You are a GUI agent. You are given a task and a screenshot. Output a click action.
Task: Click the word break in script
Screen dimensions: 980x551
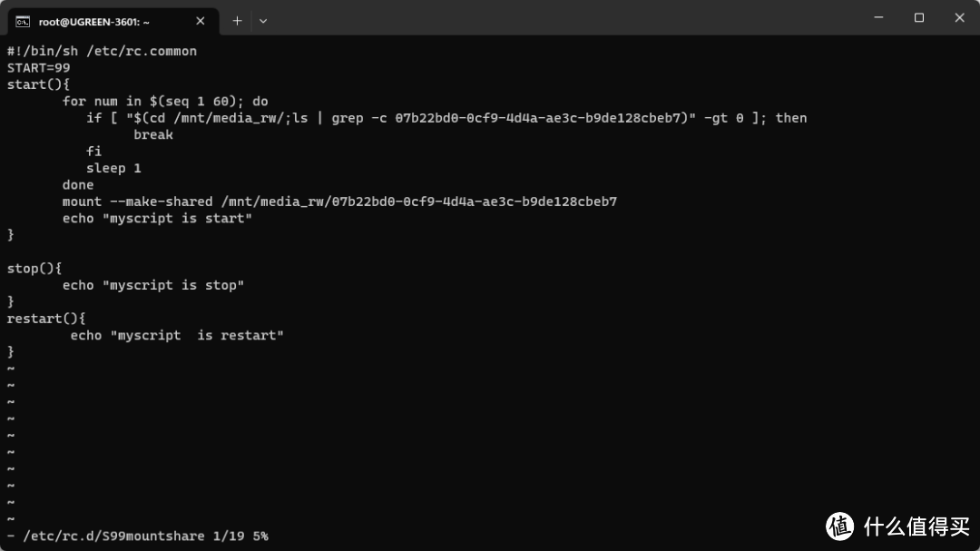153,134
